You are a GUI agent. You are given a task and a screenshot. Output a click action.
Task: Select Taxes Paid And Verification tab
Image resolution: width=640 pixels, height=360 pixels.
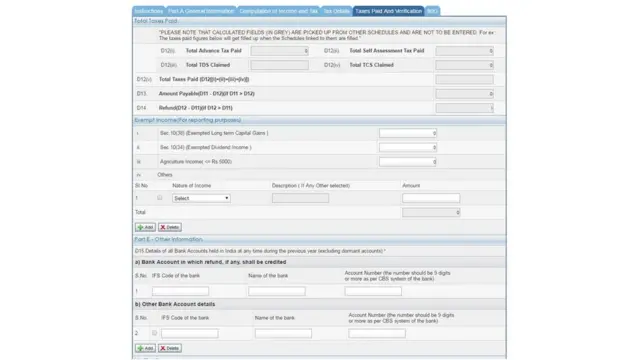click(x=388, y=11)
